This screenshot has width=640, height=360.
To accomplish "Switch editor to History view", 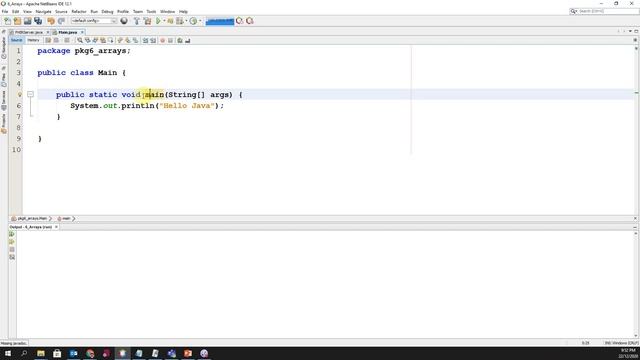I will 33,40.
